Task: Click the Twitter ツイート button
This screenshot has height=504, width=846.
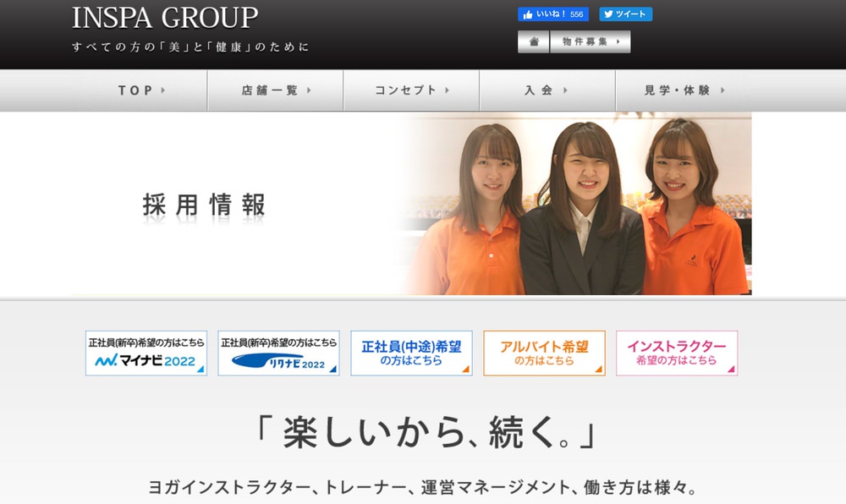Action: pos(625,14)
